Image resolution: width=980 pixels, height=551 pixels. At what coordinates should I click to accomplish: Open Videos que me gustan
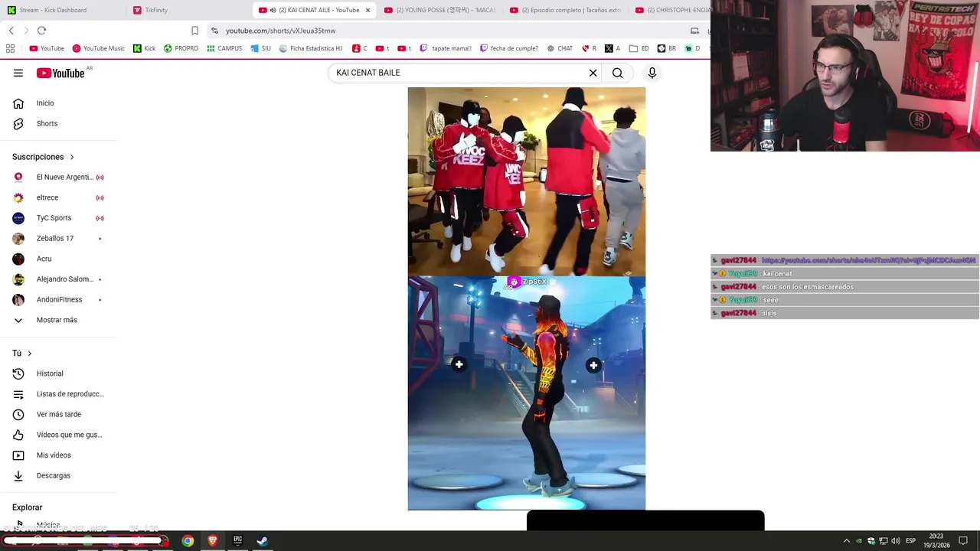[58, 435]
